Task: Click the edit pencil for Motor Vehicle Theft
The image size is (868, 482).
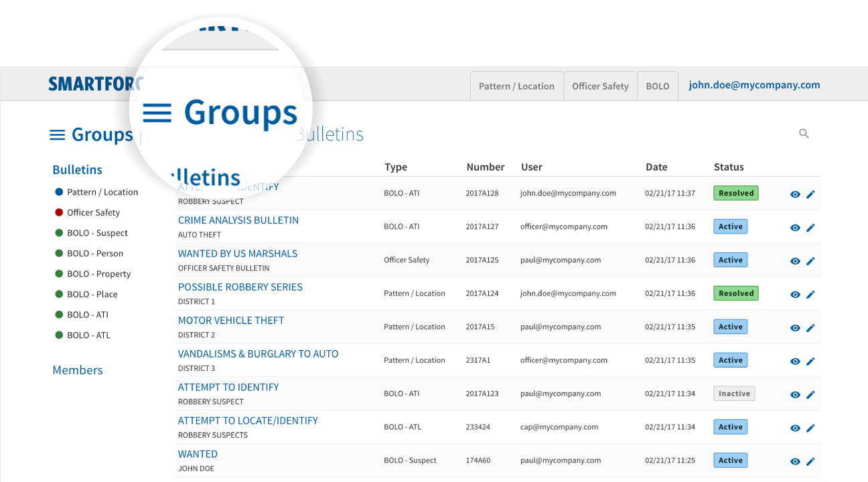Action: coord(810,328)
